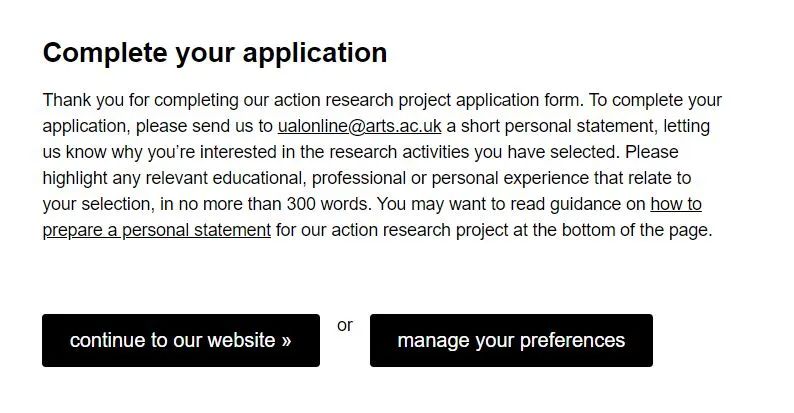Follow the 'prepare a personal statement' link
This screenshot has width=794, height=413.
[156, 229]
